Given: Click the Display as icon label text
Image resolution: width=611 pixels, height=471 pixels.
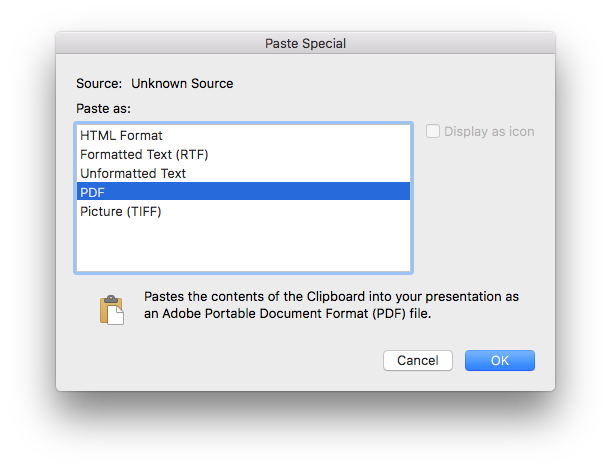Looking at the screenshot, I should (x=489, y=131).
